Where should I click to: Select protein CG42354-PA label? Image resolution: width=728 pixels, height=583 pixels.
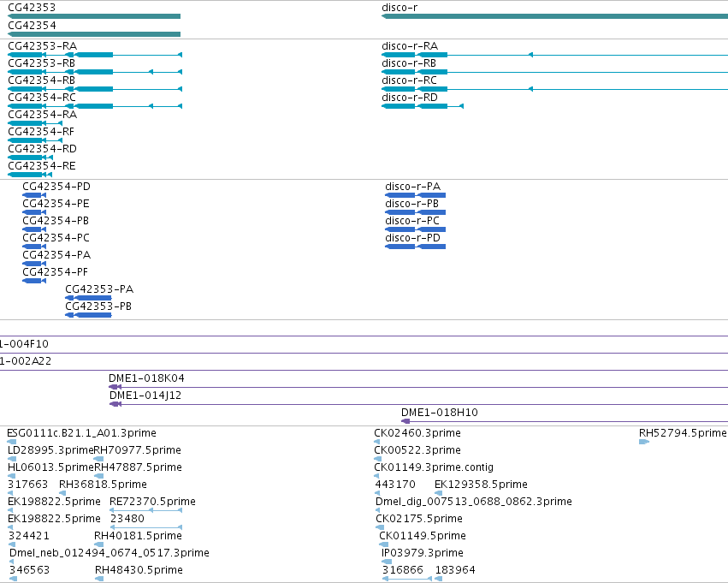click(56, 255)
